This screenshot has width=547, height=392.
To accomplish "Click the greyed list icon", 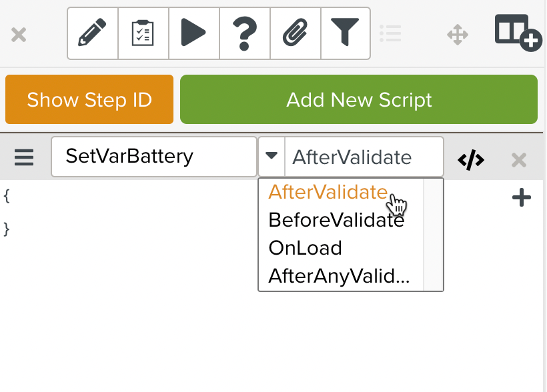I will 390,33.
